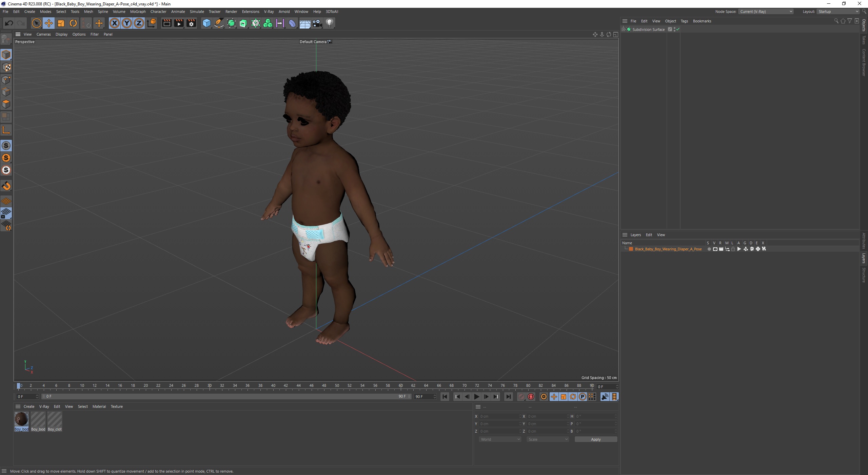Switch to Polygons mode icon
This screenshot has height=475, width=868.
[x=6, y=104]
